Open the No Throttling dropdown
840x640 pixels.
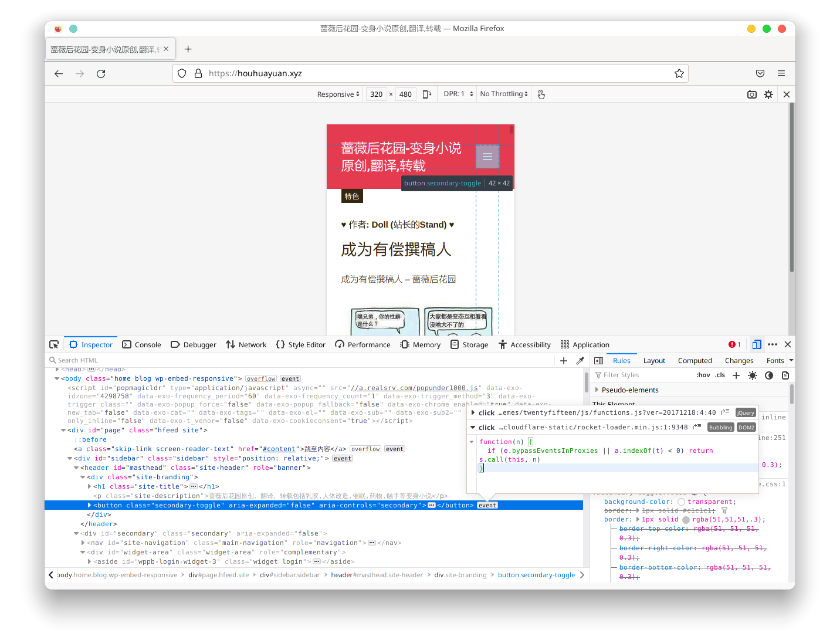[x=503, y=94]
